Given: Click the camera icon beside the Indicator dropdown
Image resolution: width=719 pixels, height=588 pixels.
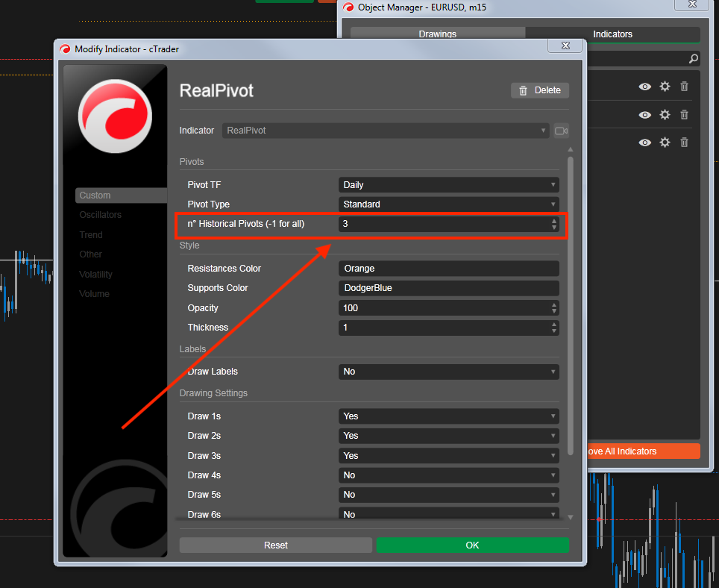Looking at the screenshot, I should 562,131.
